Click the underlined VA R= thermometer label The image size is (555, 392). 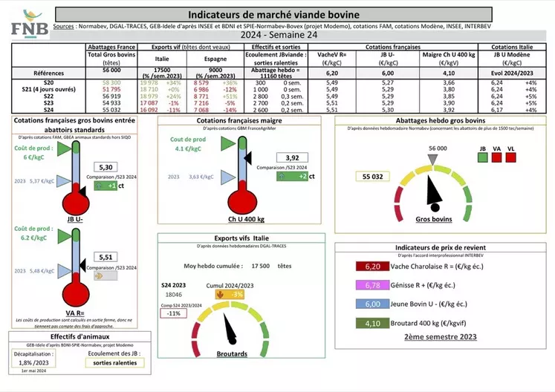point(75,313)
